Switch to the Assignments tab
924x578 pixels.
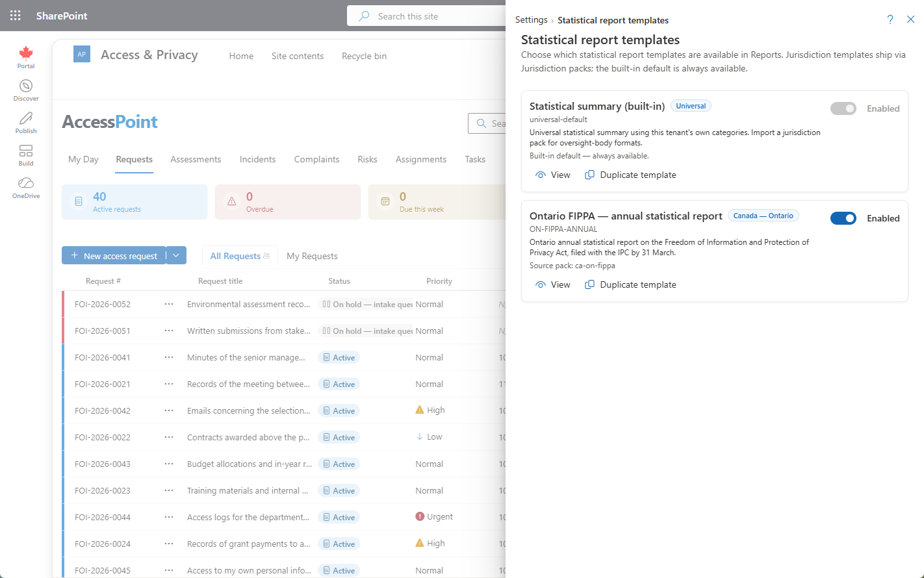pyautogui.click(x=421, y=159)
